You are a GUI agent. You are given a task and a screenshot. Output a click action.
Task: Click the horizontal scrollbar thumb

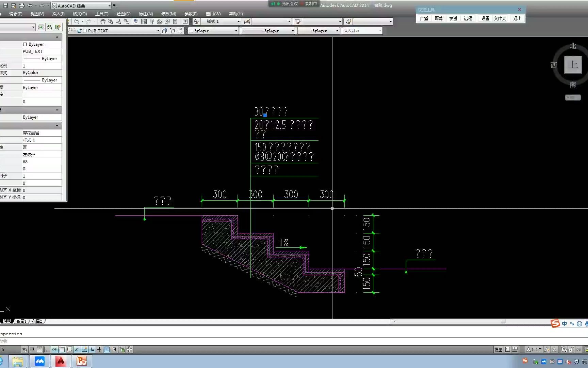(503, 321)
